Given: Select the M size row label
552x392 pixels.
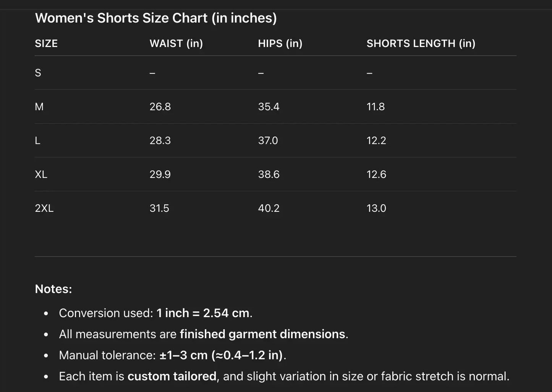Looking at the screenshot, I should [x=39, y=107].
